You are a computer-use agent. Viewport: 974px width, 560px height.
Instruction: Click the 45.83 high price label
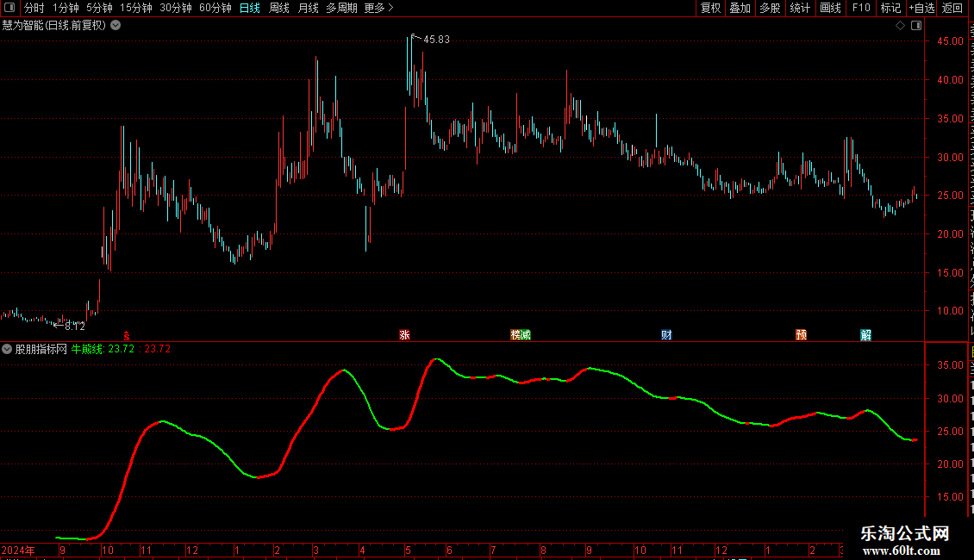click(x=436, y=40)
